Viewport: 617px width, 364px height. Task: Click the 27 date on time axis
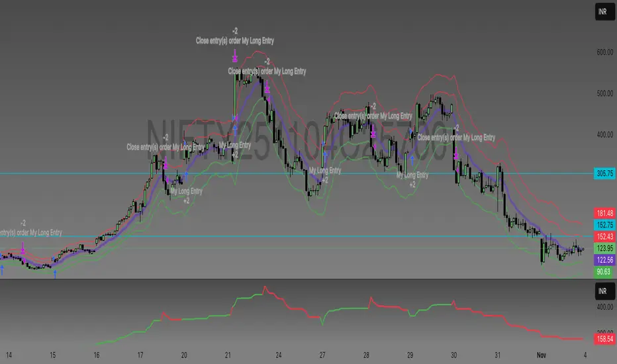[322, 355]
